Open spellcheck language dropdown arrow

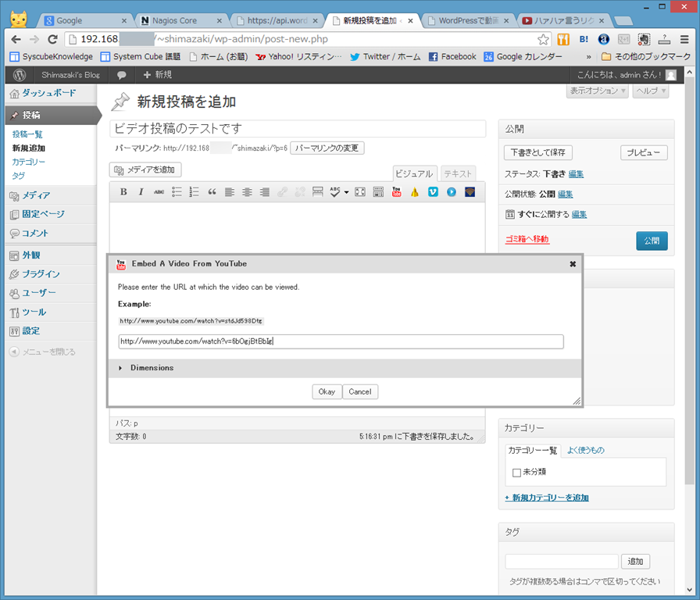346,193
